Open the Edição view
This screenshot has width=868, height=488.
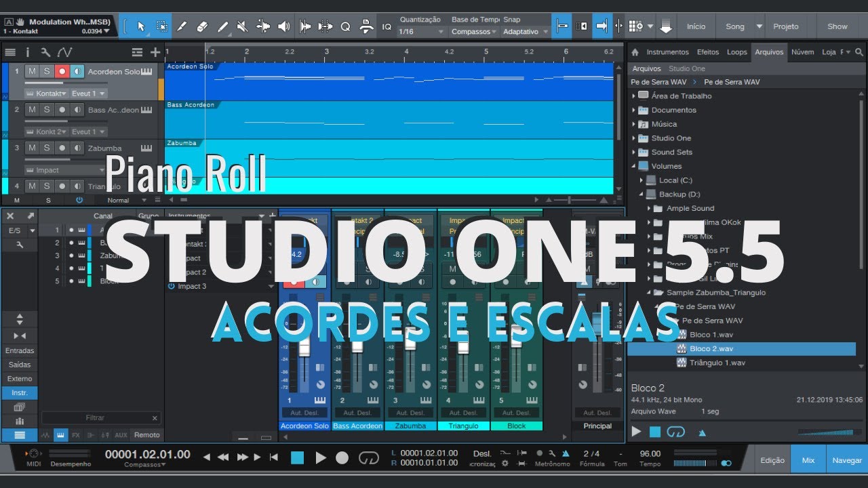click(x=772, y=460)
